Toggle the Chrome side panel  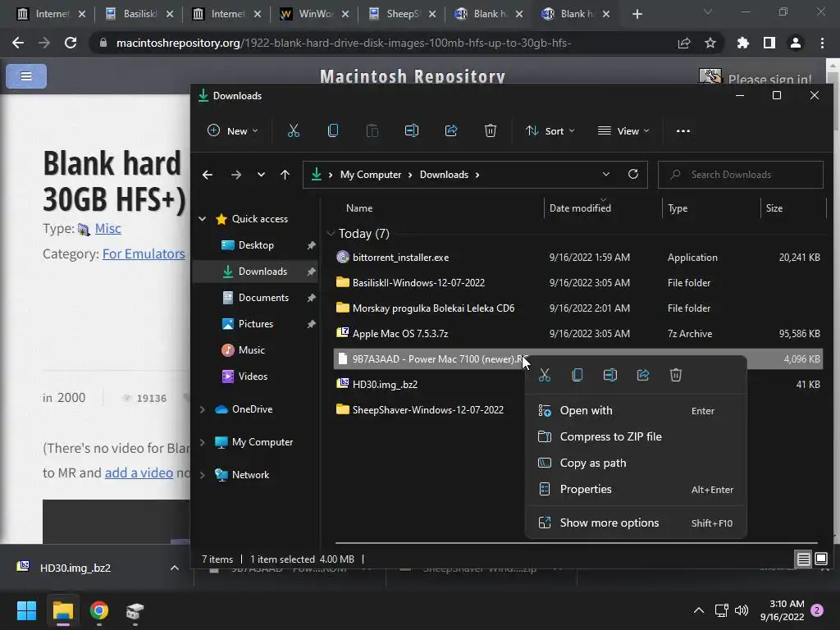point(769,43)
